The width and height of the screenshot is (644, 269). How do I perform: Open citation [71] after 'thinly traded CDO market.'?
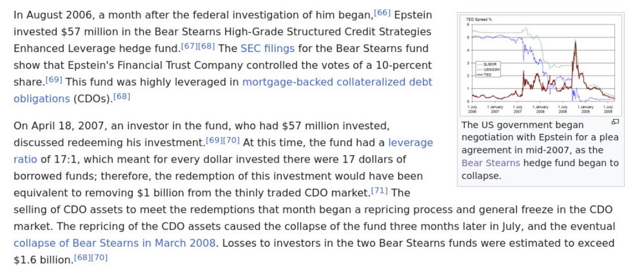[380, 190]
